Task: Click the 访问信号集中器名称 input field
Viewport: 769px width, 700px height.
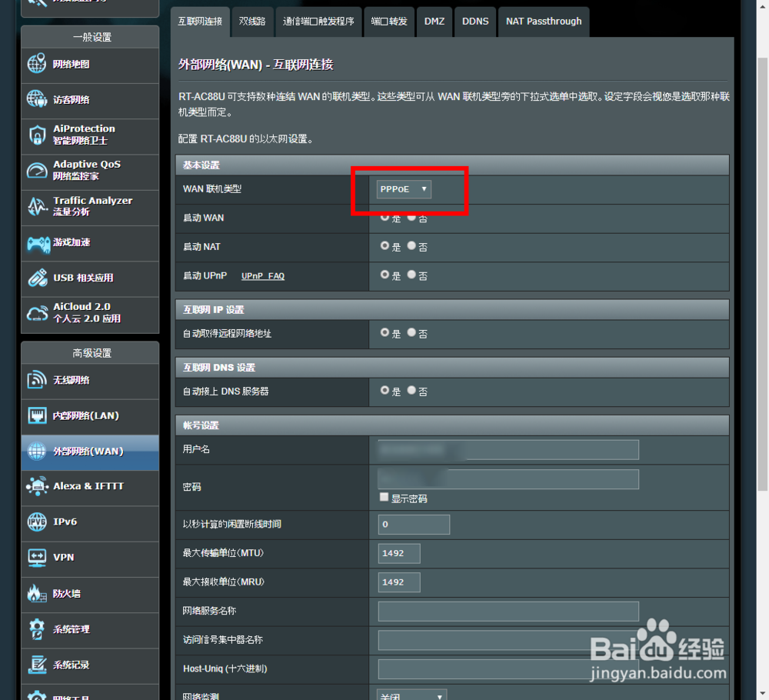Action: pyautogui.click(x=508, y=640)
